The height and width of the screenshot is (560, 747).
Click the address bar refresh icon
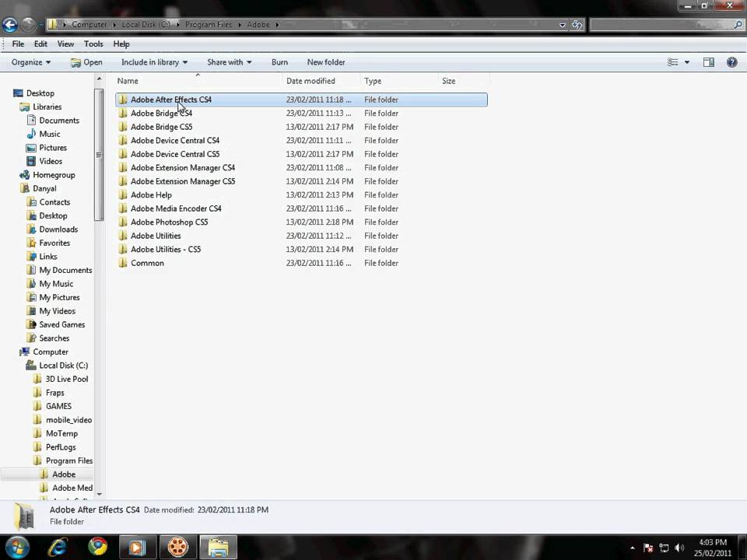[x=577, y=25]
